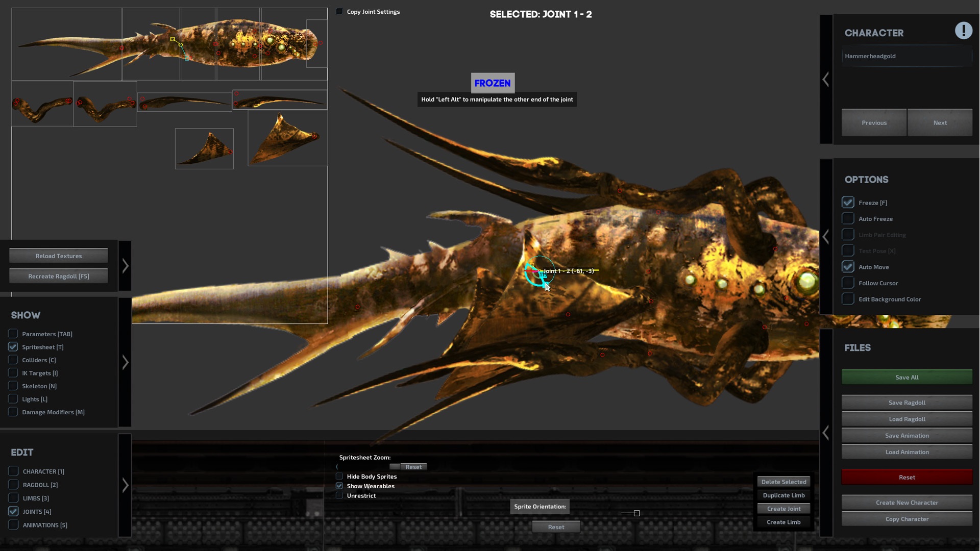Click the Save All button
The image size is (980, 551).
(906, 378)
